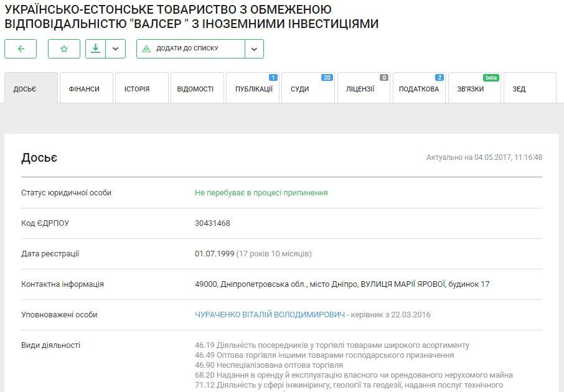Open director ЧУРАЧЕНКО ВІТАЛІЙ ВОЛОДИМИРОВИЧ profile link
The width and height of the screenshot is (564, 392).
pos(270,315)
